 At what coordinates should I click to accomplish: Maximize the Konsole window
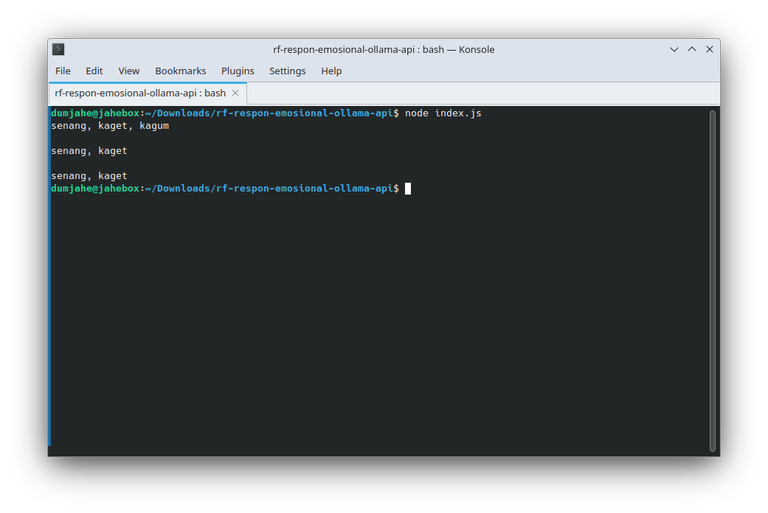tap(691, 49)
